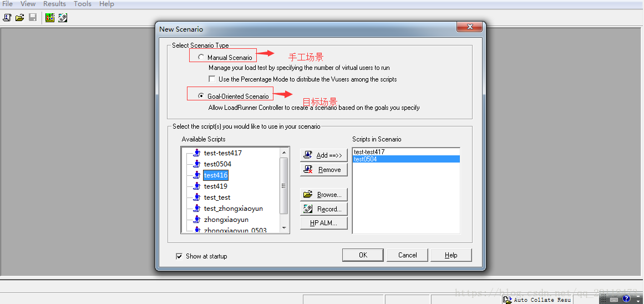Image resolution: width=644 pixels, height=304 pixels.
Task: Select test-test417 in Available Scripts list
Action: coord(222,153)
